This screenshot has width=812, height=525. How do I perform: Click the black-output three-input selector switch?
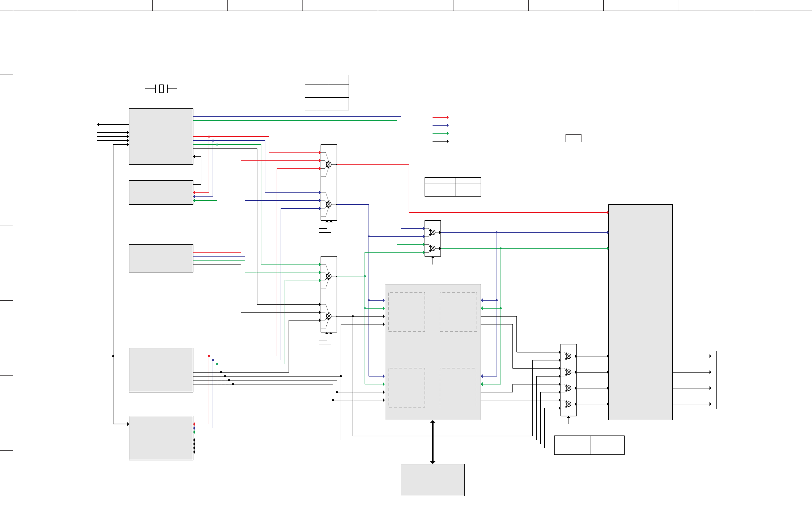coord(329,317)
